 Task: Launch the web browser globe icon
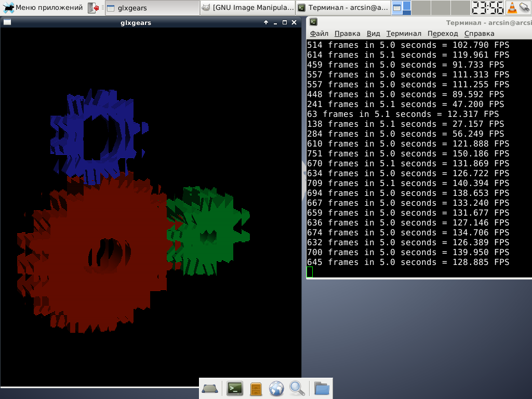coord(276,389)
